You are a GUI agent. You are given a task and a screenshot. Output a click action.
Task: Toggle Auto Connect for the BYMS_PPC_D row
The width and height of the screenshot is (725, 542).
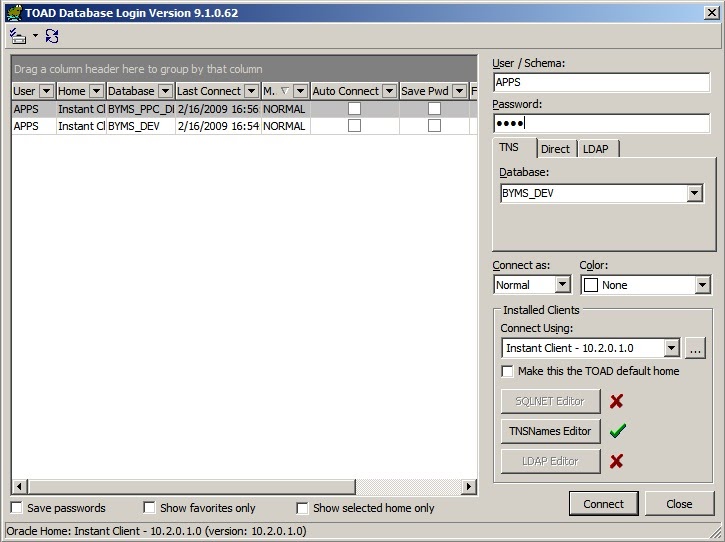[354, 108]
